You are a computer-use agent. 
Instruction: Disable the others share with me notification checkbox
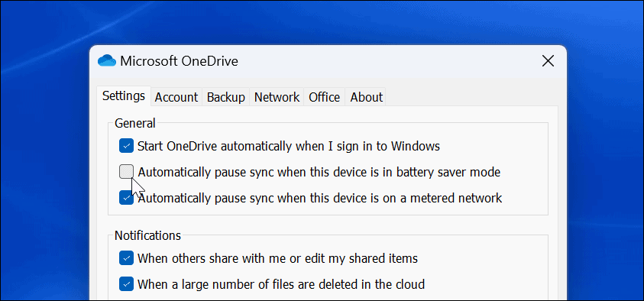coord(127,258)
